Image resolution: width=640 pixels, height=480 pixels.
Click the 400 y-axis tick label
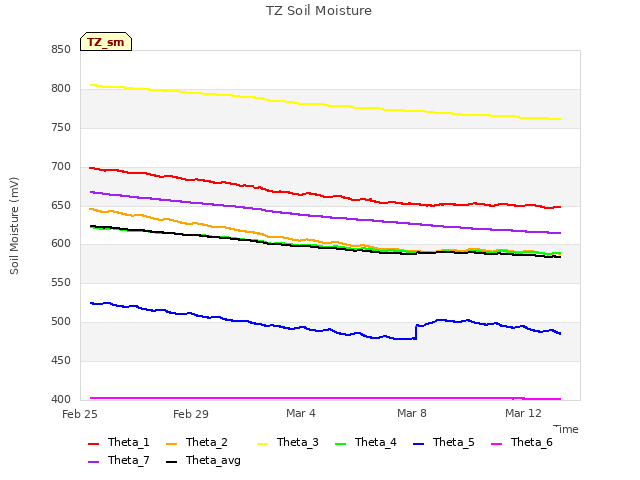(x=61, y=399)
